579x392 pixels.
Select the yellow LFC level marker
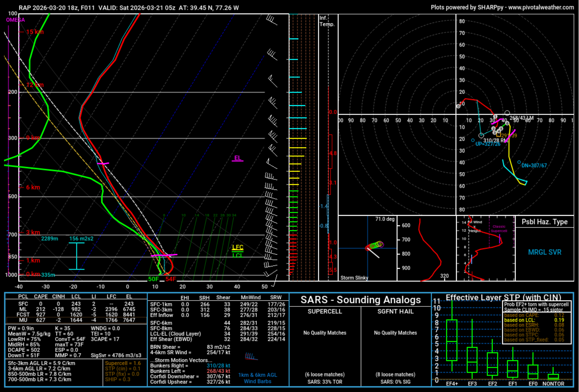tap(237, 247)
